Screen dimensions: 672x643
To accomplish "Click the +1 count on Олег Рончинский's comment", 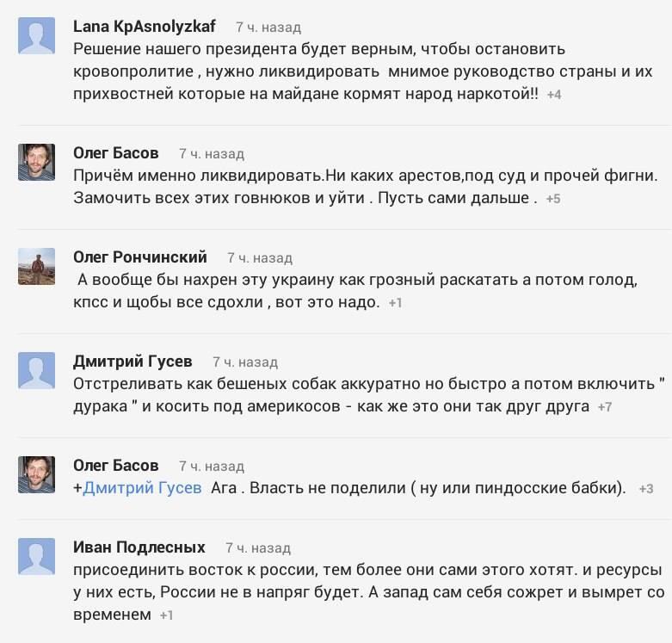I will click(395, 303).
